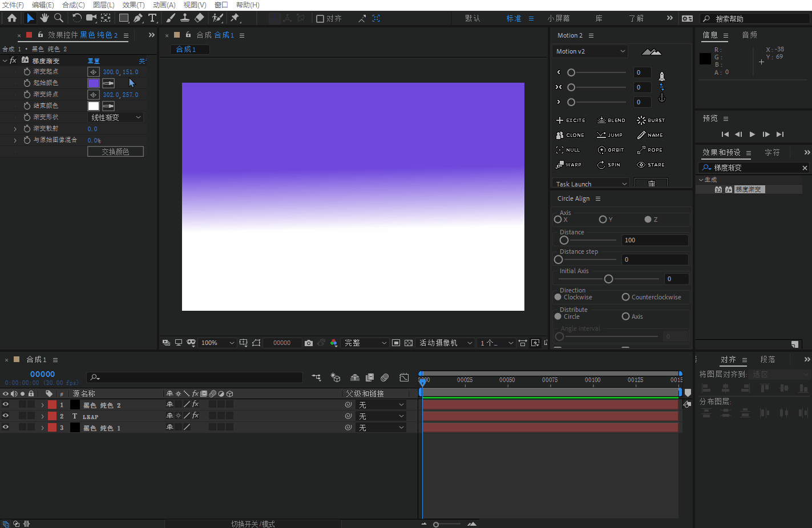Select the Hand tool
The width and height of the screenshot is (812, 528).
pos(45,18)
